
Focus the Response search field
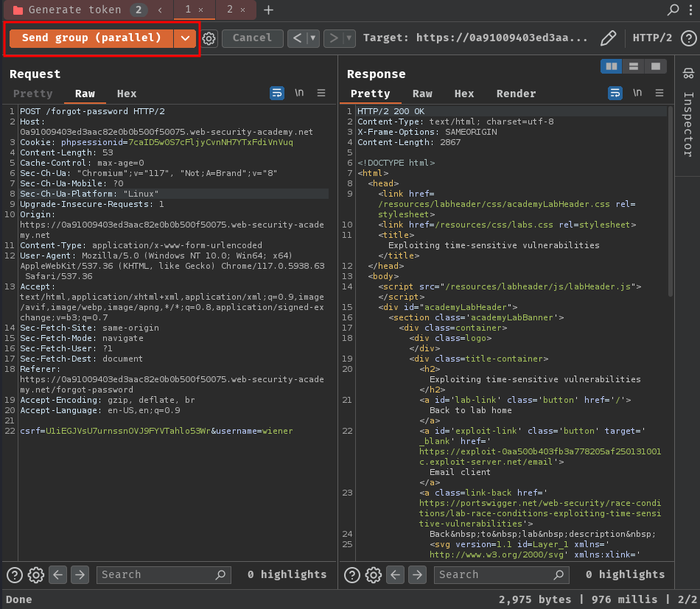501,574
